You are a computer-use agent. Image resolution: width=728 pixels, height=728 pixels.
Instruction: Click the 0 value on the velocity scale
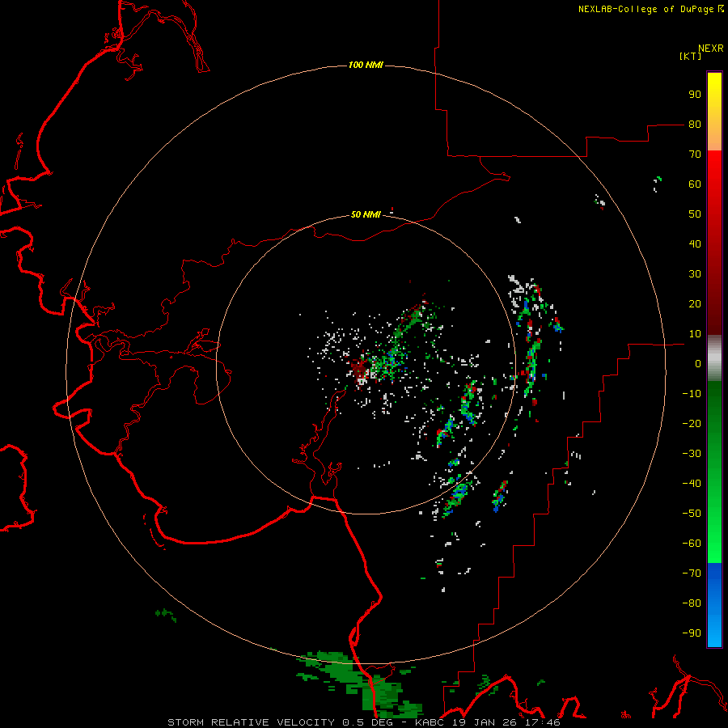coord(698,363)
